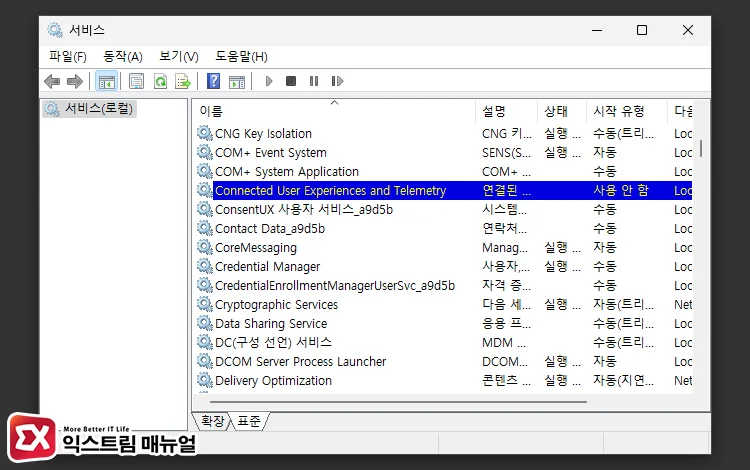Click the Pause Service icon
The image size is (750, 470).
314,81
